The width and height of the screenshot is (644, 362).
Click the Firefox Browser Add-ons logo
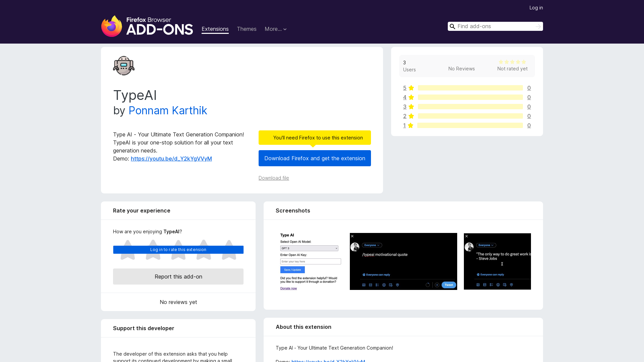coord(147,26)
